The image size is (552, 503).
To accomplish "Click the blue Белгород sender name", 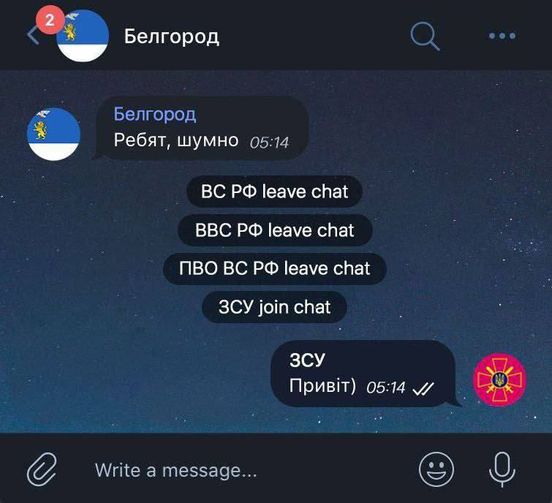I will [155, 114].
